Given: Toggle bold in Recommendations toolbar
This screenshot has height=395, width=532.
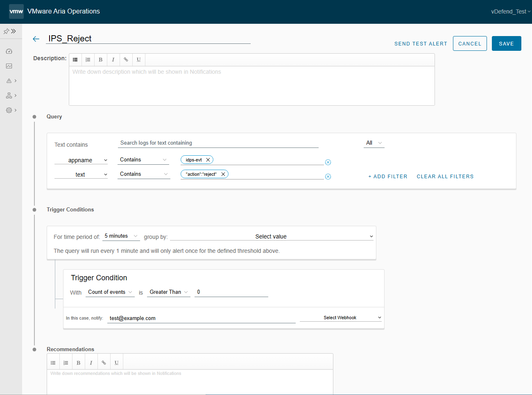Looking at the screenshot, I should tap(79, 363).
